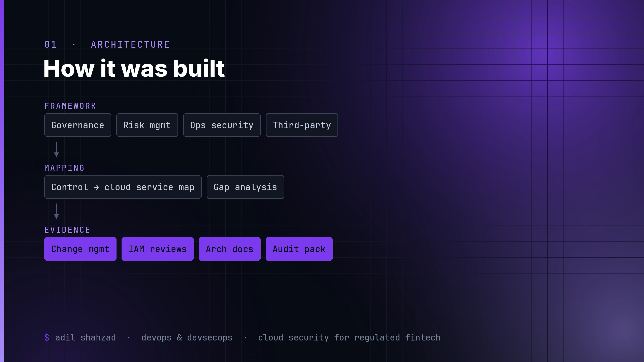Screen dimensions: 644x362
Task: Choose the Third-party chip
Action: [302, 125]
